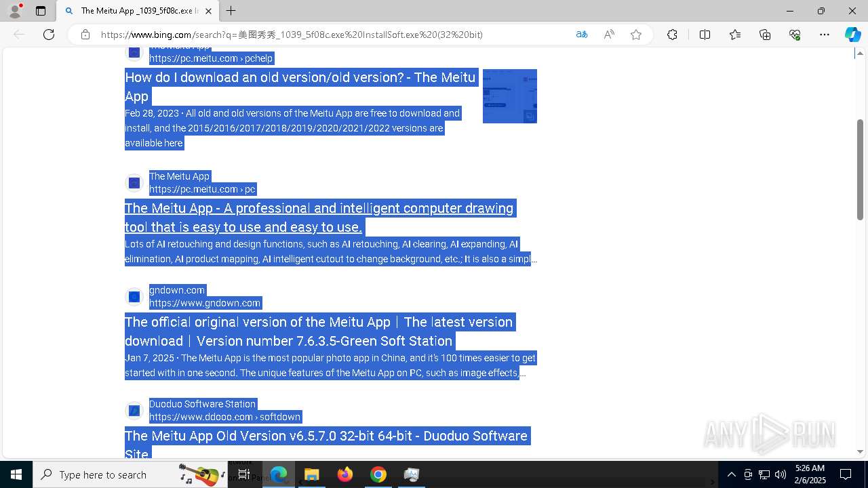Switch to Microsoft Edge on taskbar
Viewport: 868px width, 488px height.
click(279, 474)
